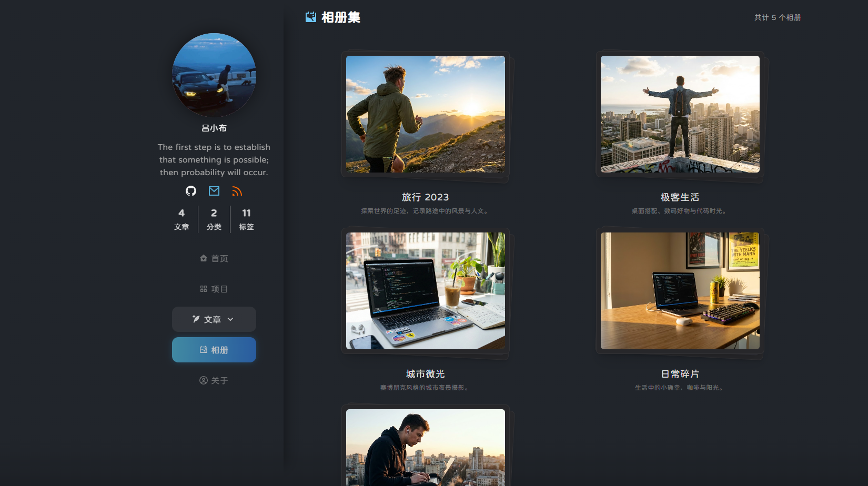Open the 4 文章 stats link
Screen dimensions: 868x486
click(x=181, y=219)
